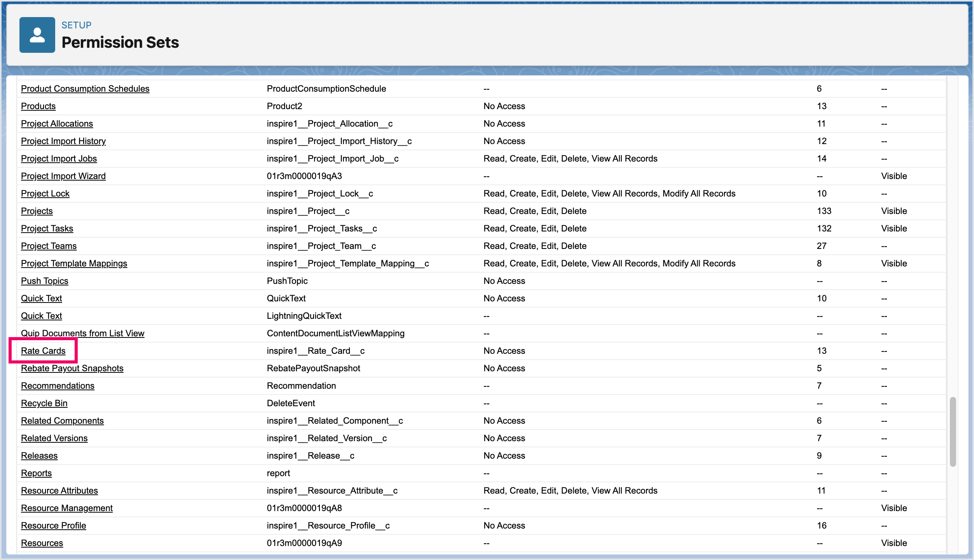Open Recommendations link
This screenshot has height=560, width=974.
click(58, 386)
